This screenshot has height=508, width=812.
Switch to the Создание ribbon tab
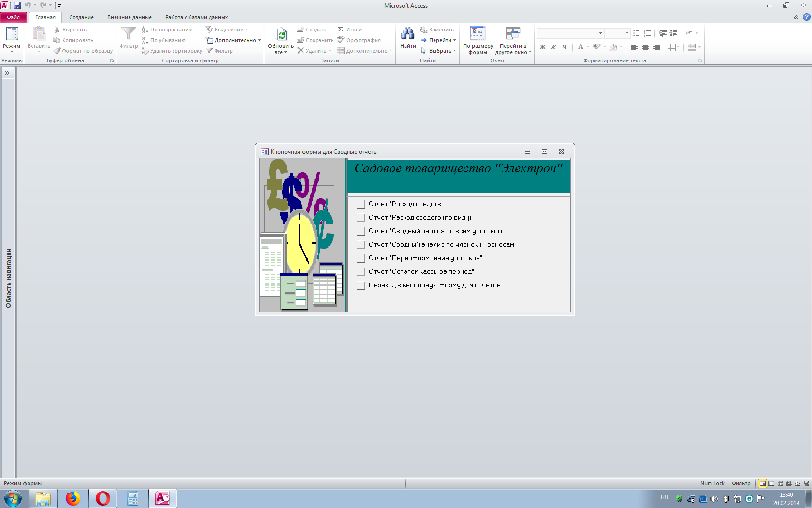coord(81,17)
